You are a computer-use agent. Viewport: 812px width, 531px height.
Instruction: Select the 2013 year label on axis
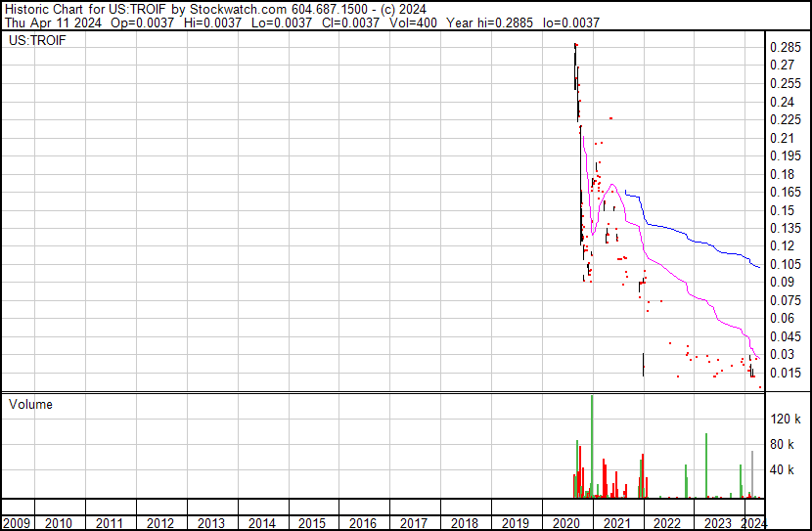click(210, 523)
